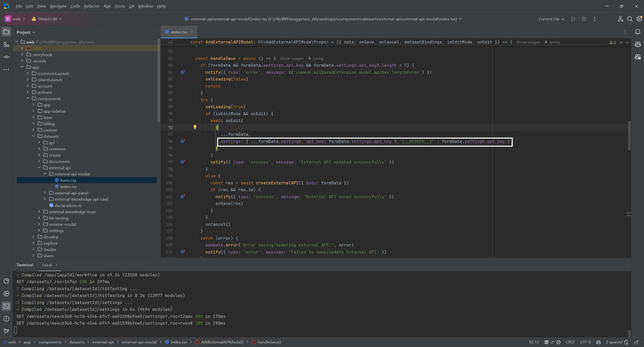Select Form.tsx in the project tree
Screen dimensions: 644x347
[69, 180]
